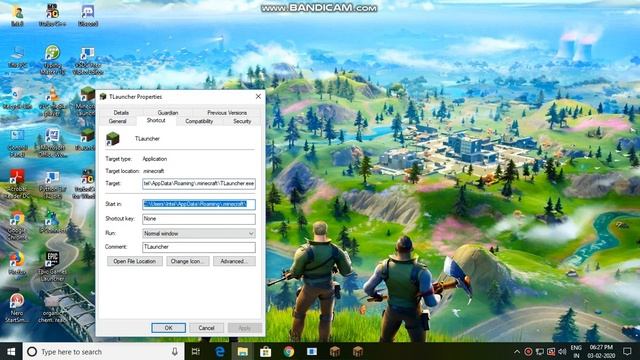Click the Open File Location button
Viewport: 640px width, 360px height.
click(x=135, y=261)
